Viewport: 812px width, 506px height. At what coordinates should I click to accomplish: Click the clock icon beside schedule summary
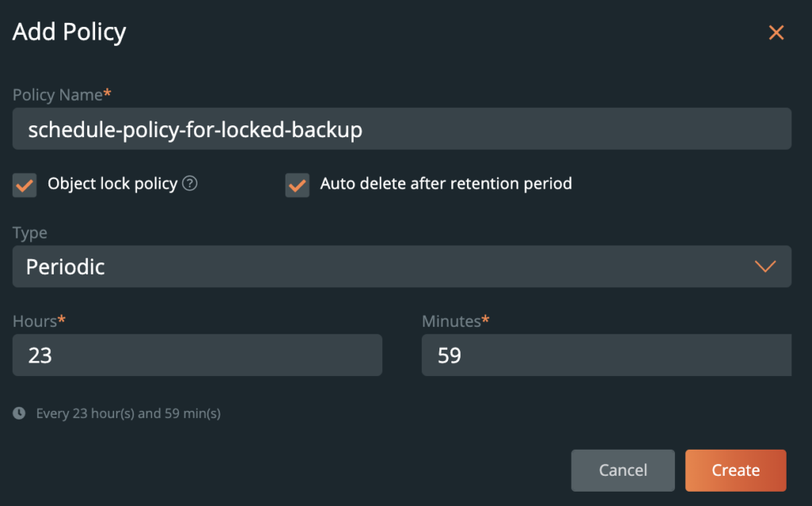pos(19,413)
